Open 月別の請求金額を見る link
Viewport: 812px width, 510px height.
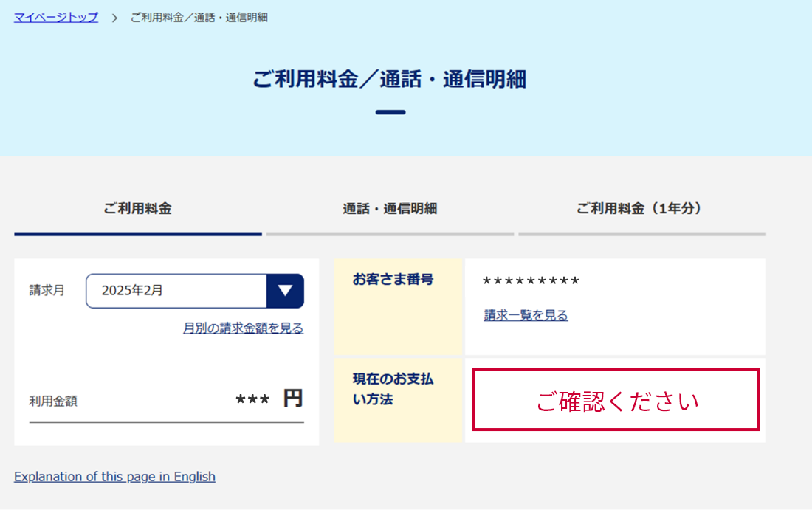[x=244, y=328]
